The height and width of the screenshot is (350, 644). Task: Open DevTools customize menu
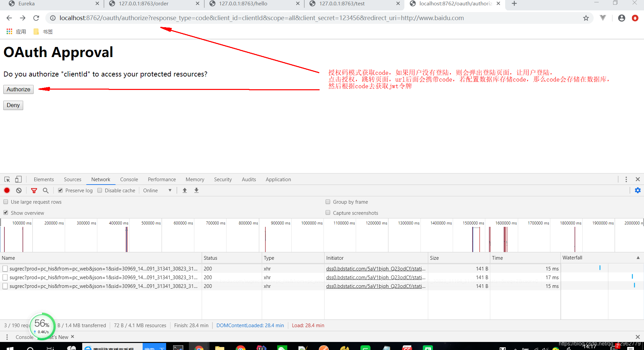(626, 180)
